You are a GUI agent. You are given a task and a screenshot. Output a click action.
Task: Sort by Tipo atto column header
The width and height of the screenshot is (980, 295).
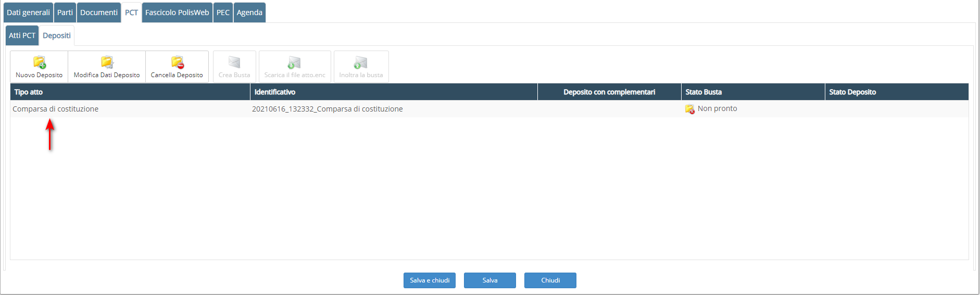[x=29, y=92]
